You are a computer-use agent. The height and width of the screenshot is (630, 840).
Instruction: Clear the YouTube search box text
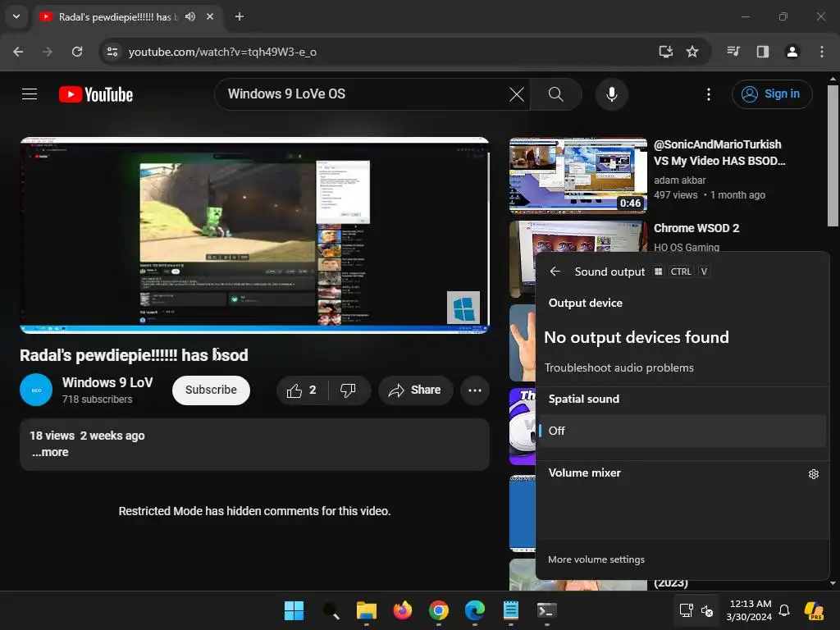pos(517,94)
